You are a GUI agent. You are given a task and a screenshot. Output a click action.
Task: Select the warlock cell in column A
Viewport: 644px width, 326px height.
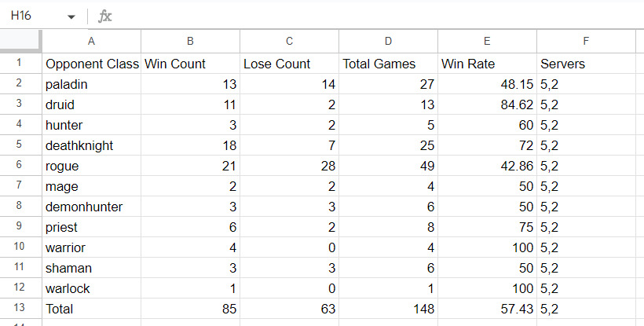(x=91, y=288)
